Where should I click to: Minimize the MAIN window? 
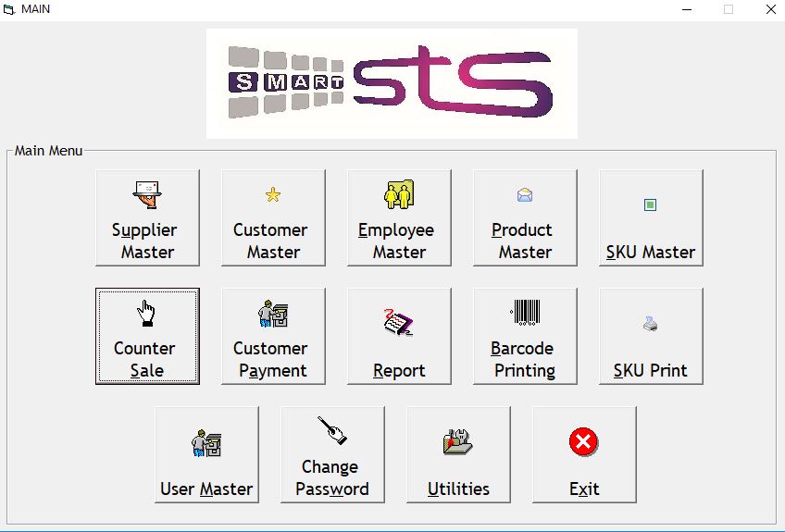pyautogui.click(x=687, y=9)
